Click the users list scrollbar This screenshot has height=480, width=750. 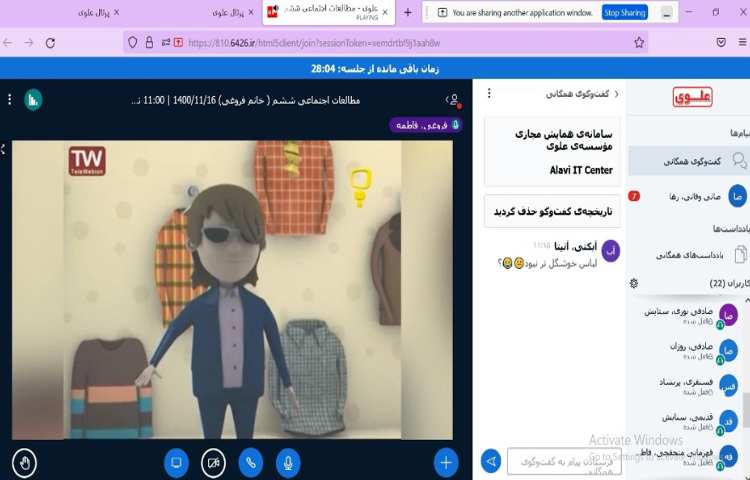746,410
